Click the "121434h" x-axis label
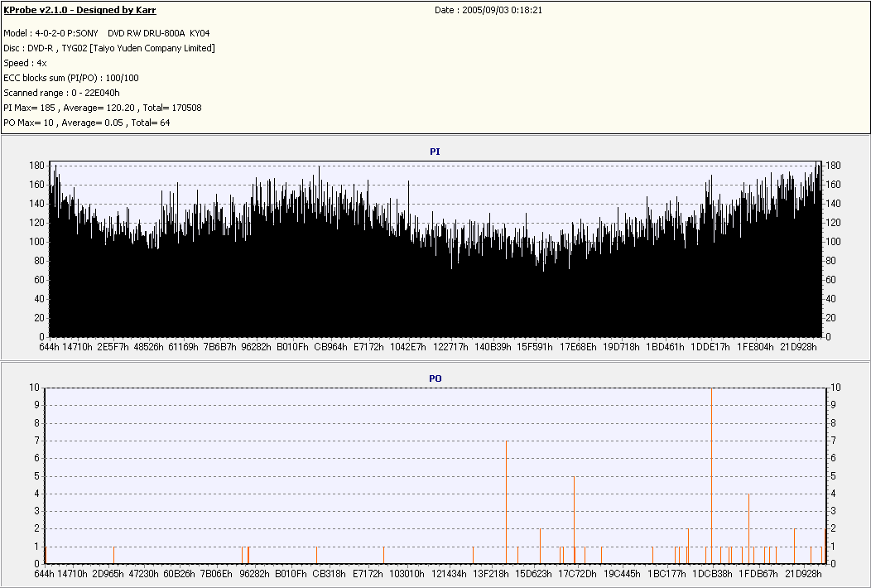 tap(449, 574)
